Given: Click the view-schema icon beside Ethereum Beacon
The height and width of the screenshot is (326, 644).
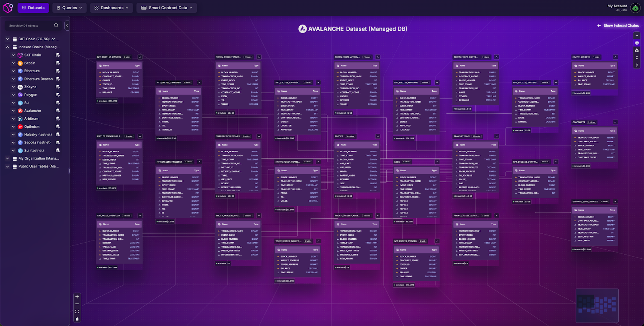Looking at the screenshot, I should tap(58, 79).
